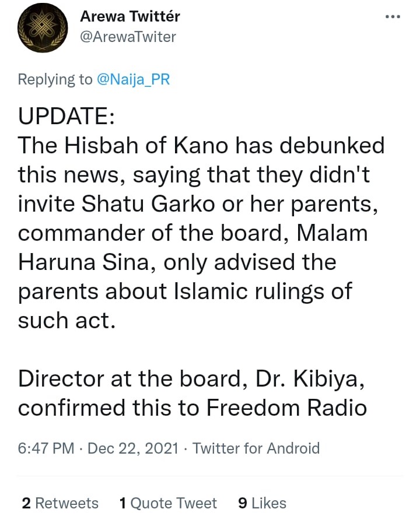Open the Twitter for Android source link

click(256, 448)
